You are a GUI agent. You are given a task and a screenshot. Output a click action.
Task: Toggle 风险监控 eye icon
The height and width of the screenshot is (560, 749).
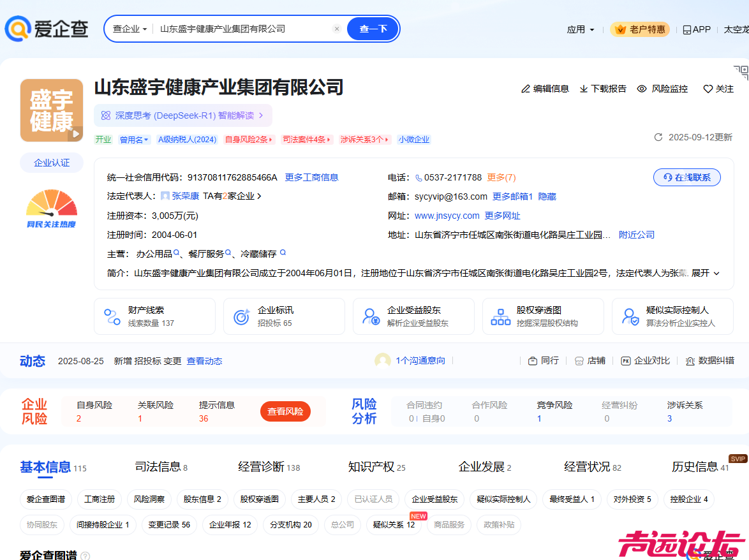[642, 89]
